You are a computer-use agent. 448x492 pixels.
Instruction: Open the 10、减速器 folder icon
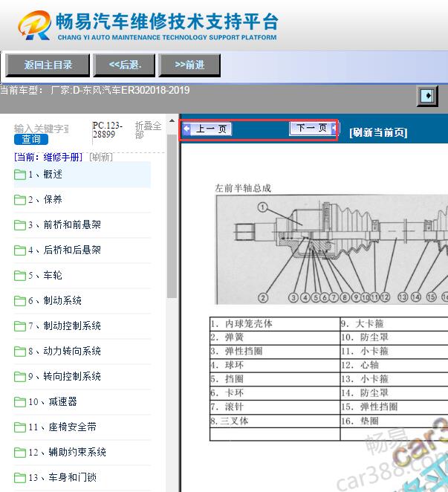20,402
